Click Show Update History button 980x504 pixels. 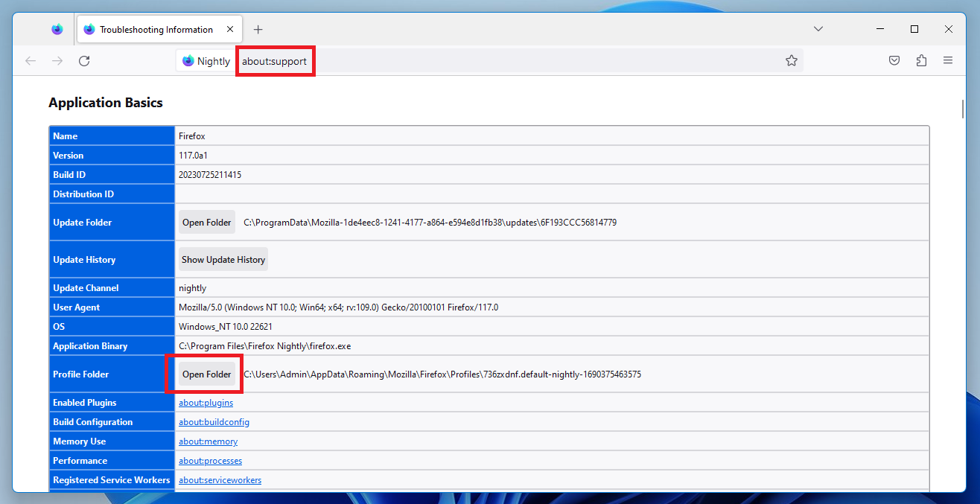click(223, 260)
